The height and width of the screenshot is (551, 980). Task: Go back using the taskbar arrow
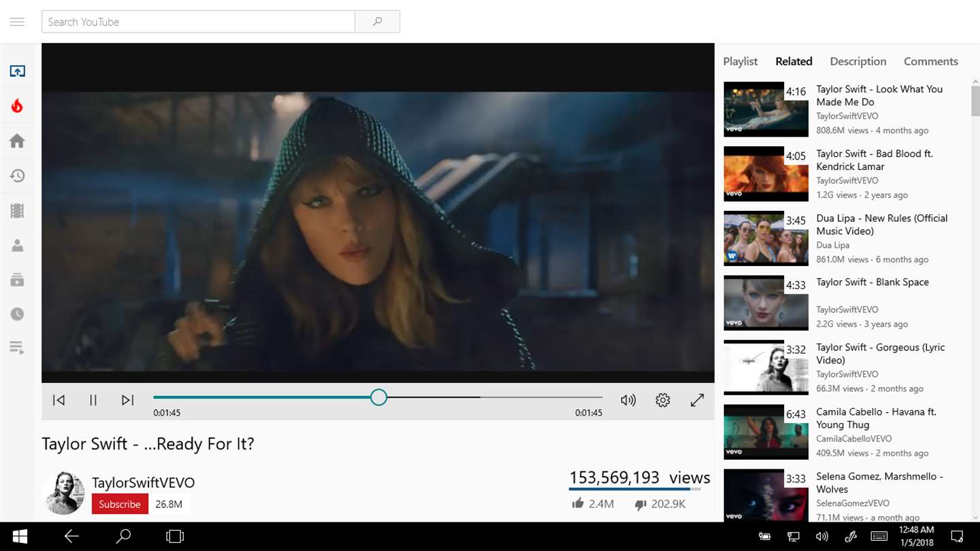tap(71, 537)
